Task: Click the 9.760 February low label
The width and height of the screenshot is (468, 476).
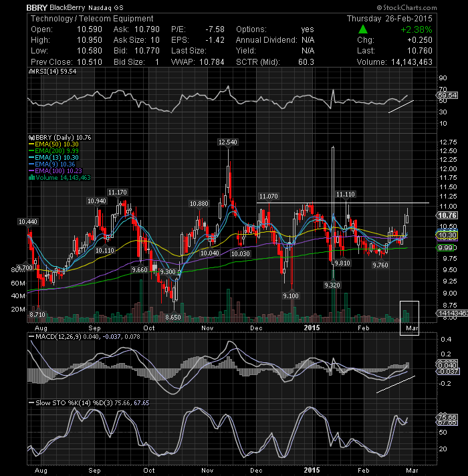Action: pos(380,265)
